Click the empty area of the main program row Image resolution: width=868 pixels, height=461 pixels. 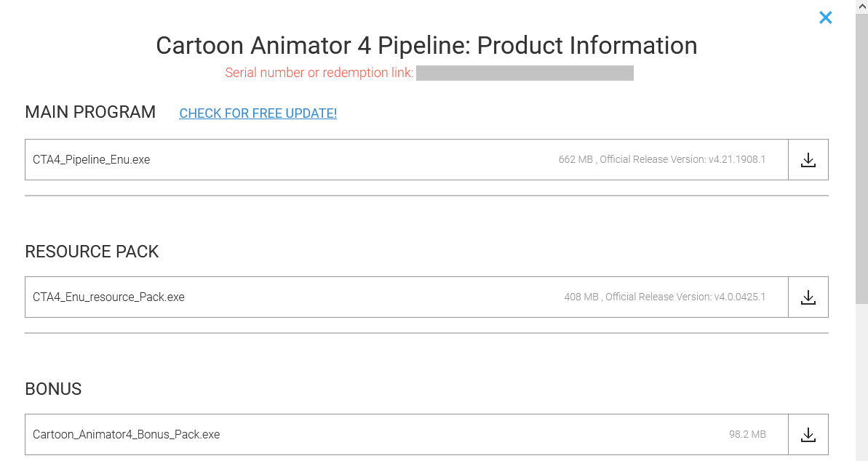click(349, 160)
